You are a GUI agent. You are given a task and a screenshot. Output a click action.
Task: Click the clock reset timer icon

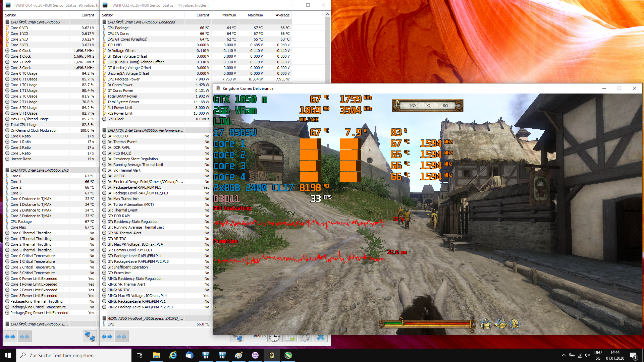[x=274, y=338]
